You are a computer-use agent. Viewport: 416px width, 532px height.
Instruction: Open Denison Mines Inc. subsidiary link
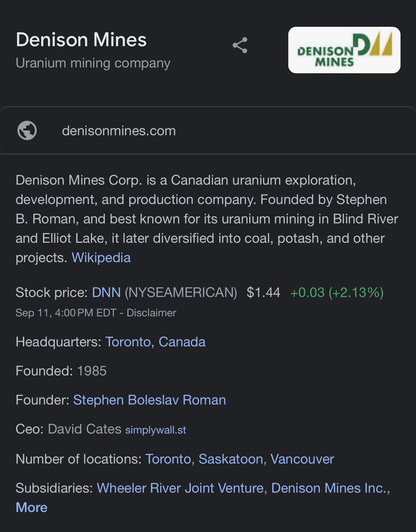coord(329,488)
